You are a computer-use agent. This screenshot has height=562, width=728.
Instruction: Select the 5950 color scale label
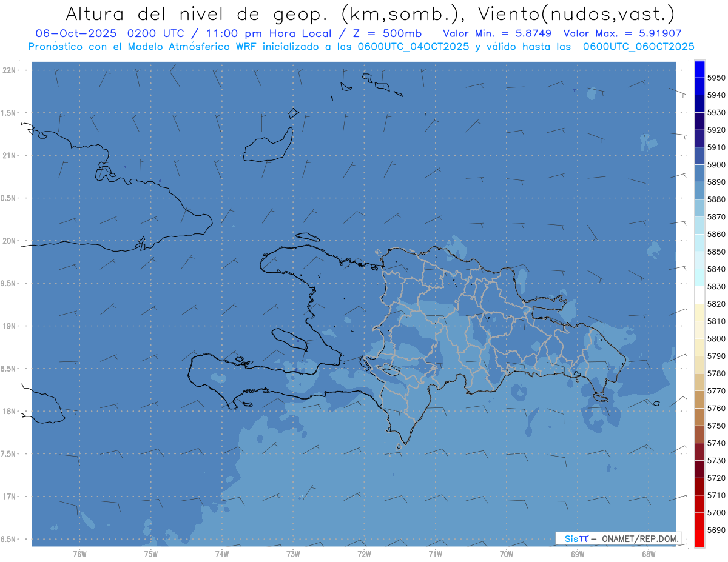[716, 78]
